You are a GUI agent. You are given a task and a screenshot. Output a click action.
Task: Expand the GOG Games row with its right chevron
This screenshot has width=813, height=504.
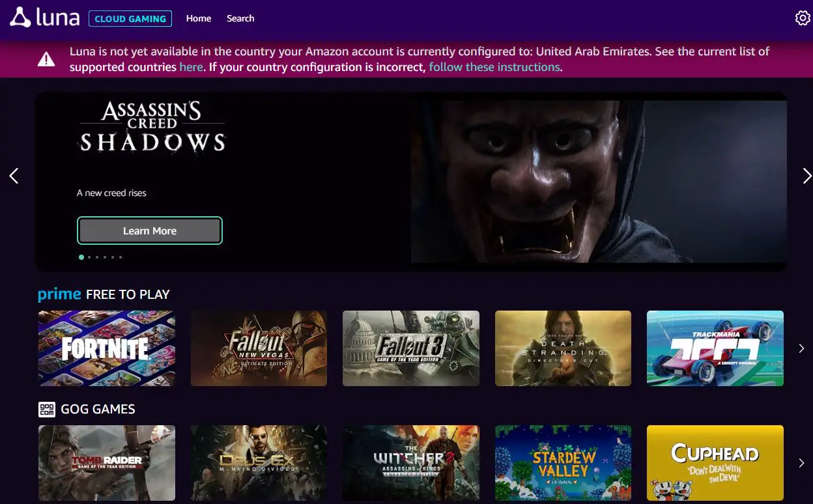point(801,463)
